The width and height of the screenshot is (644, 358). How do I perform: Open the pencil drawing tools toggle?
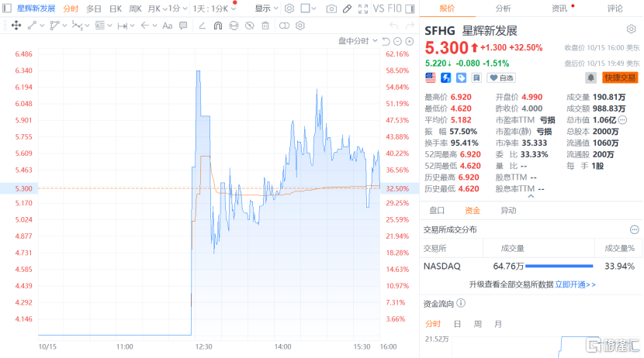pyautogui.click(x=347, y=9)
